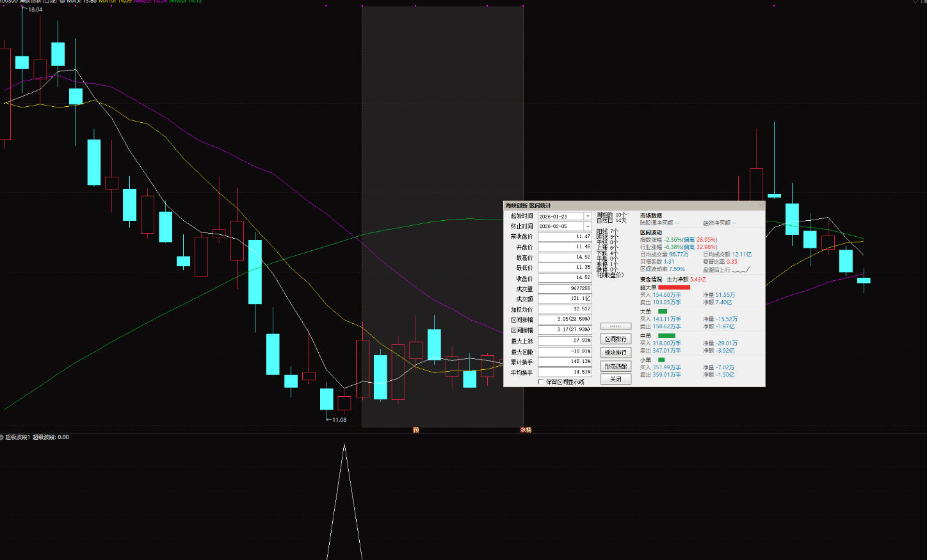Click settings icon beside 超级波段1 indicator
This screenshot has width=927, height=560.
2,437
